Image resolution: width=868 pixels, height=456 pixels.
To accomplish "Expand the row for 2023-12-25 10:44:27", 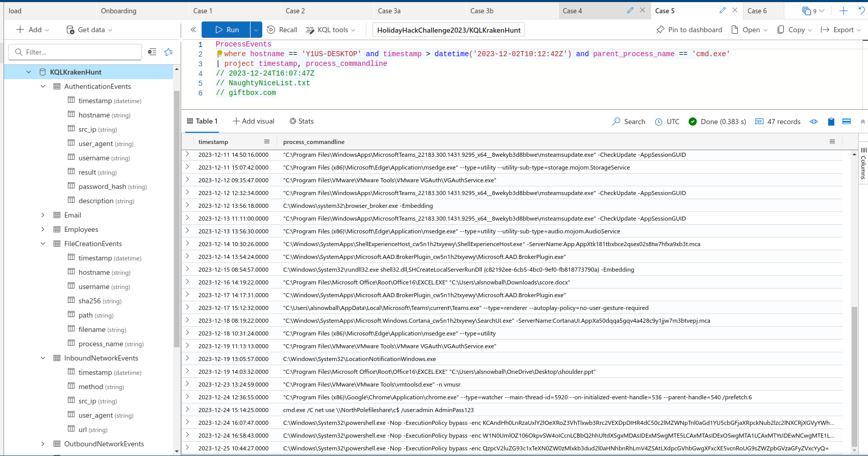I will pyautogui.click(x=187, y=448).
